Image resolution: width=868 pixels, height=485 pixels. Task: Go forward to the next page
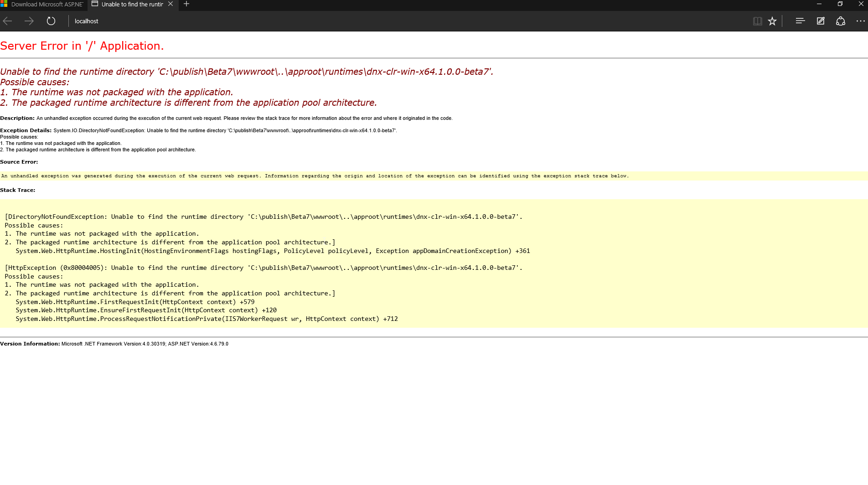click(x=29, y=21)
